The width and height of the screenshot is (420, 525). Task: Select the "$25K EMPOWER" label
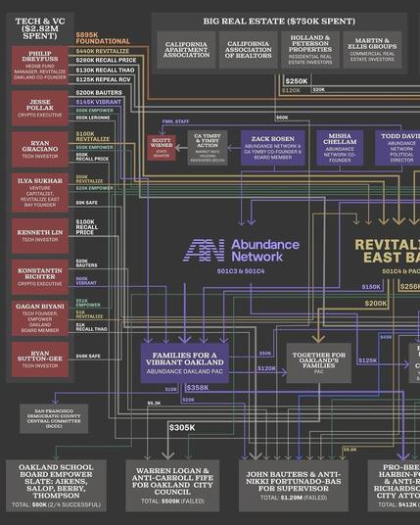click(x=94, y=188)
